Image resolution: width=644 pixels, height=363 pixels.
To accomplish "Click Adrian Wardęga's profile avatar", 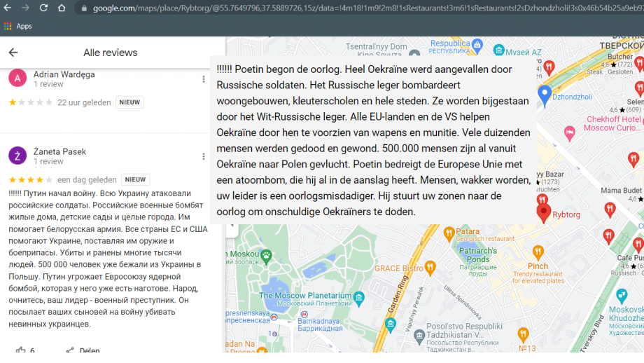I will coord(17,78).
